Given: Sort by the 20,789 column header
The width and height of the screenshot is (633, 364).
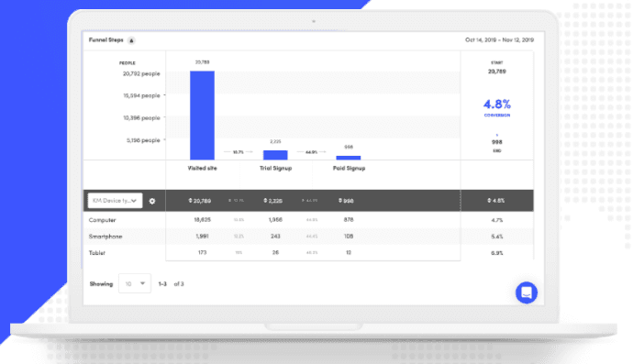Looking at the screenshot, I should pos(200,201).
